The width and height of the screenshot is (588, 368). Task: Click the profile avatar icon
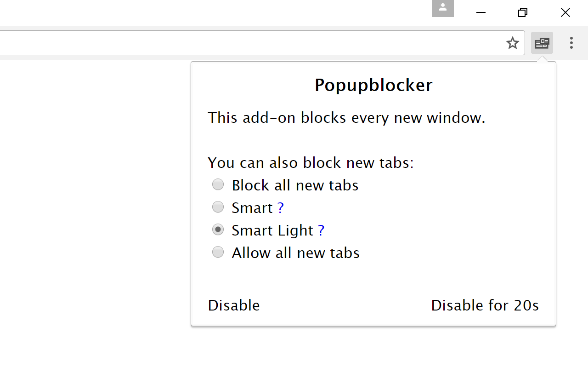click(442, 8)
